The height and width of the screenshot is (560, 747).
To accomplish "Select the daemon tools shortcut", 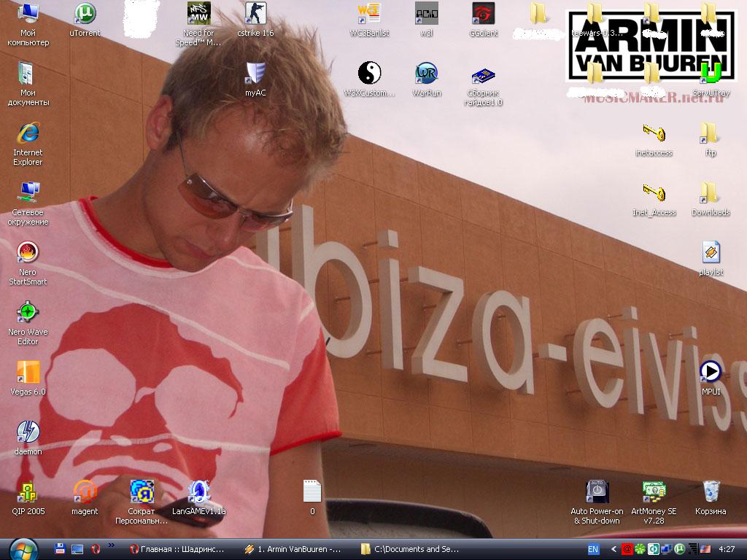I will pos(28,438).
